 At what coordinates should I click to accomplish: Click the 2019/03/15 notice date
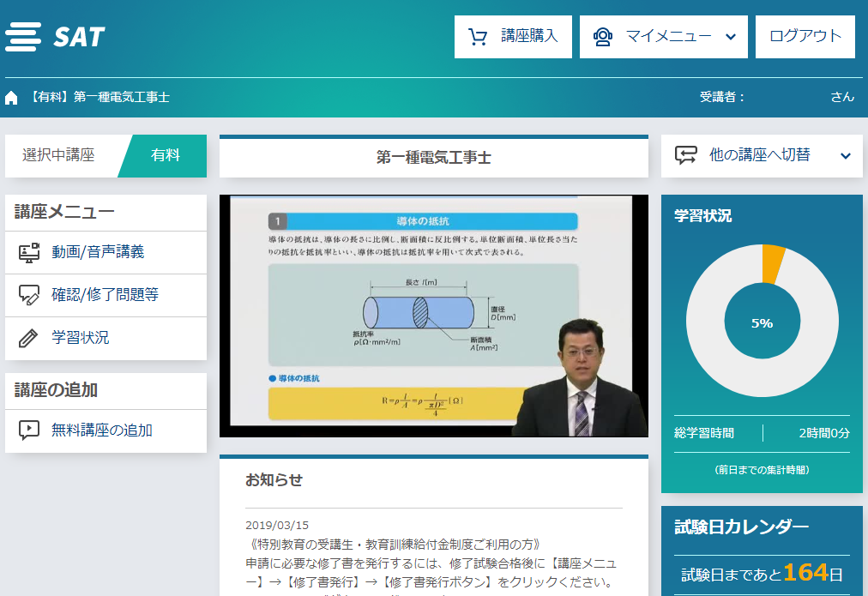[x=277, y=525]
